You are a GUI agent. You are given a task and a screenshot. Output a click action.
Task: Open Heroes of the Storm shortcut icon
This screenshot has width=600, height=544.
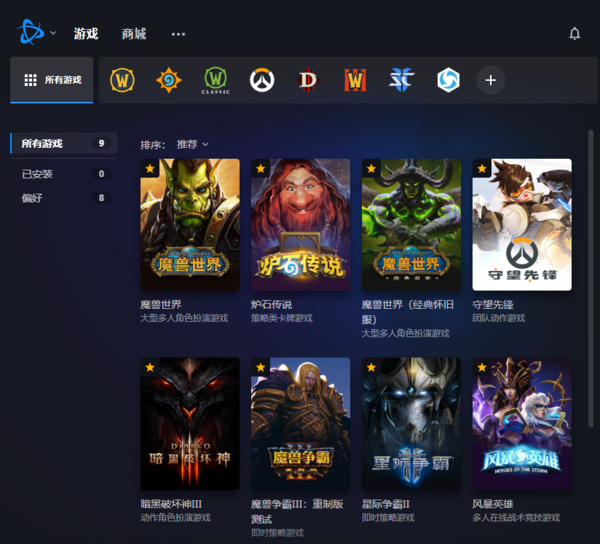tap(448, 80)
